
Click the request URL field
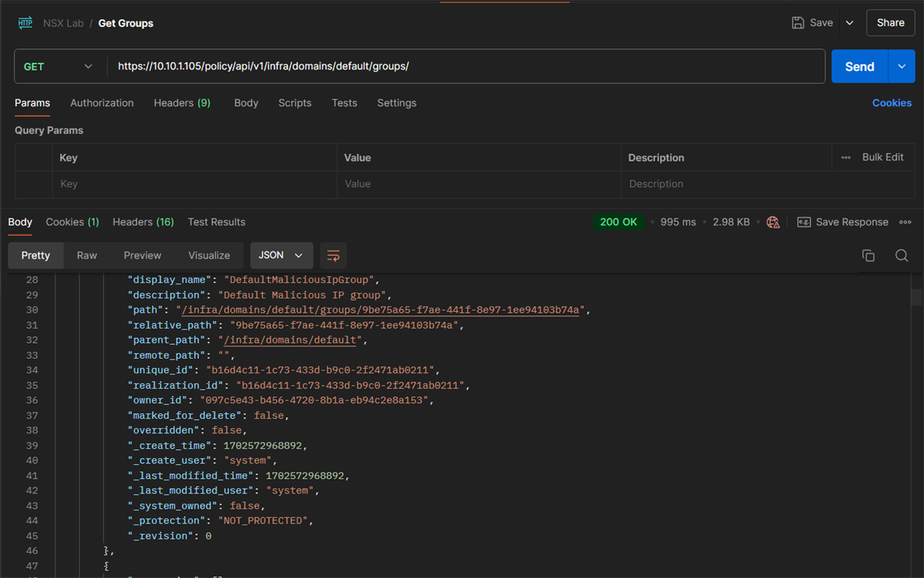465,67
